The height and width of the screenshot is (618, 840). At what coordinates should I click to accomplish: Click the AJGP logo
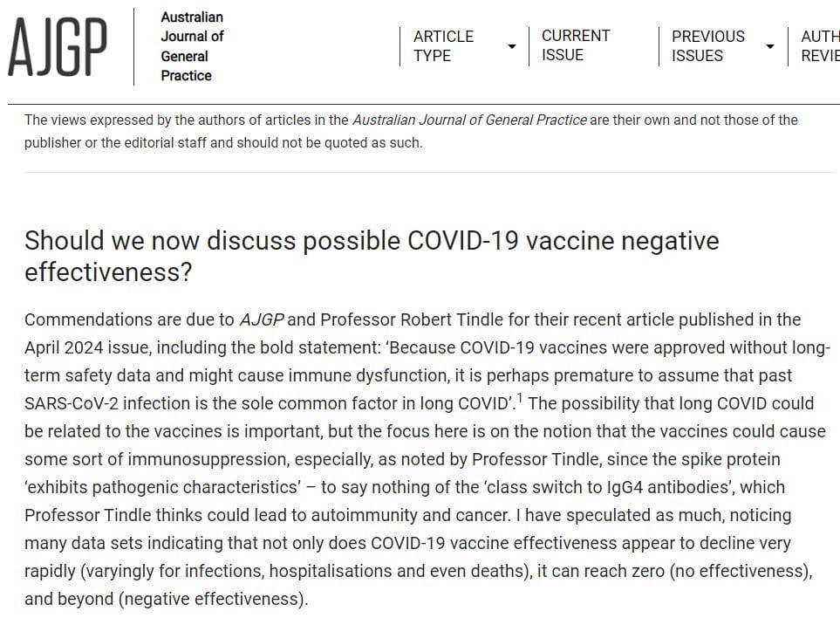click(x=58, y=46)
